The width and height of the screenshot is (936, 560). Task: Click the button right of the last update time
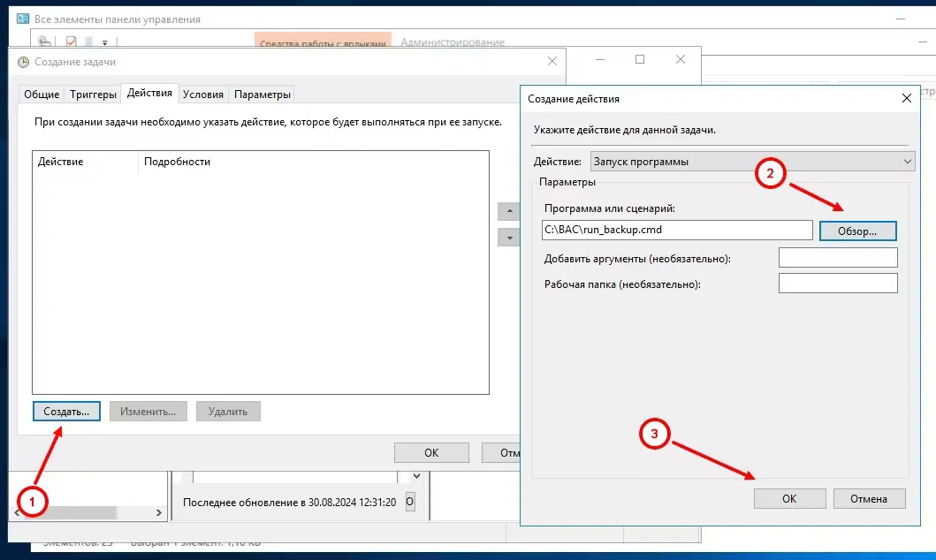410,502
